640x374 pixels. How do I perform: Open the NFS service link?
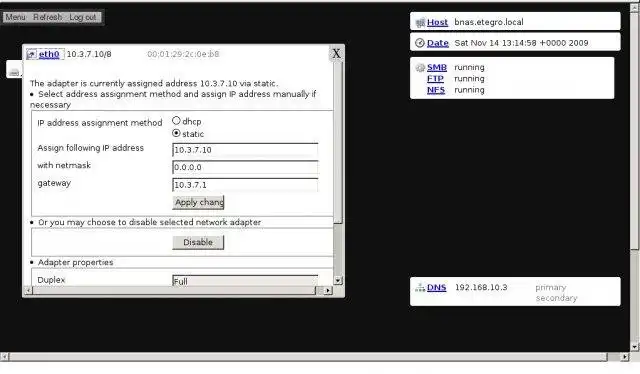[x=436, y=90]
